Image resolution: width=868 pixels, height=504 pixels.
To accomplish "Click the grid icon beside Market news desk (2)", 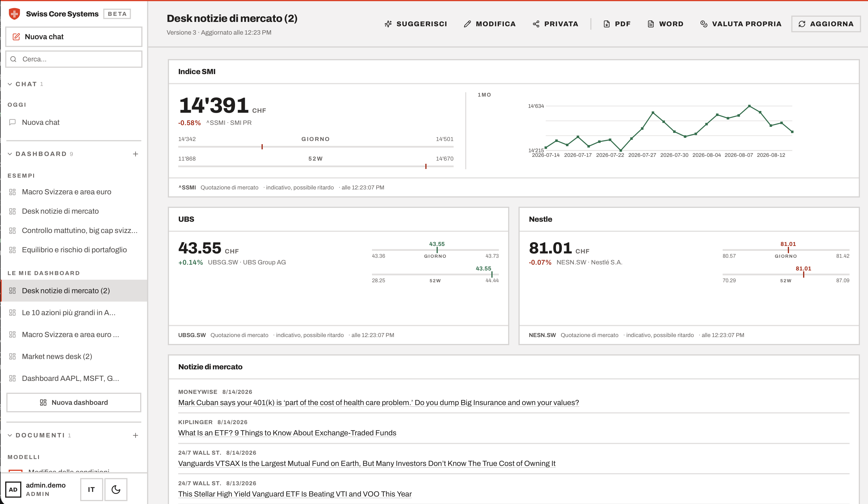I will (12, 356).
